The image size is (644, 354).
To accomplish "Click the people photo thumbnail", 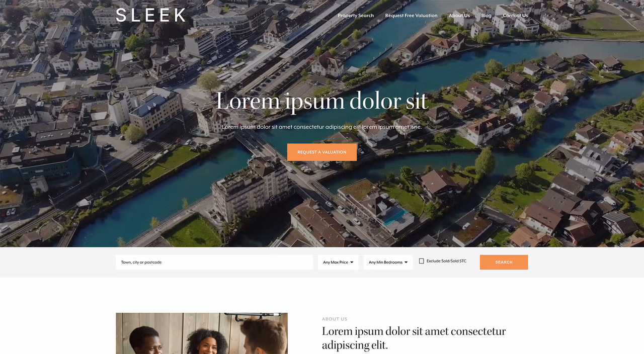I will 202,333.
